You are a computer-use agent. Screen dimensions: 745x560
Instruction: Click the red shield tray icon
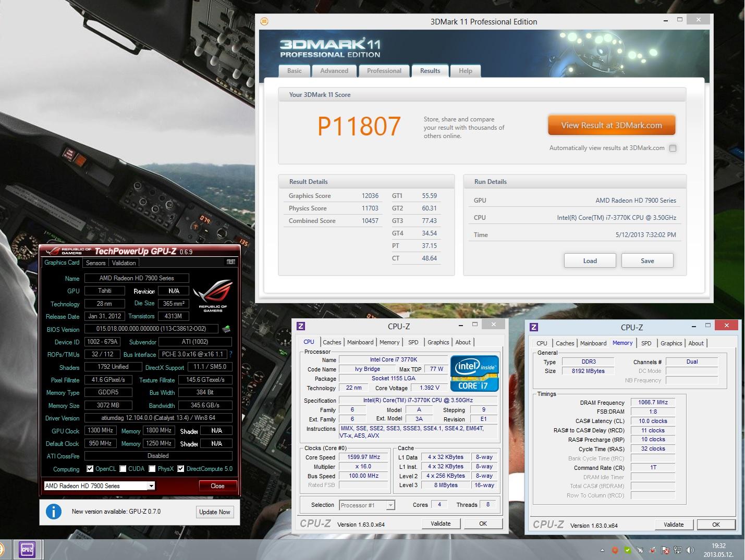pyautogui.click(x=615, y=550)
